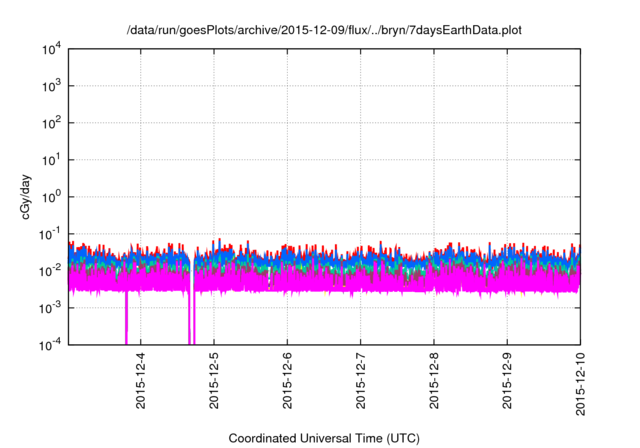Click the Coordinated Universal Time axis label

click(x=324, y=438)
